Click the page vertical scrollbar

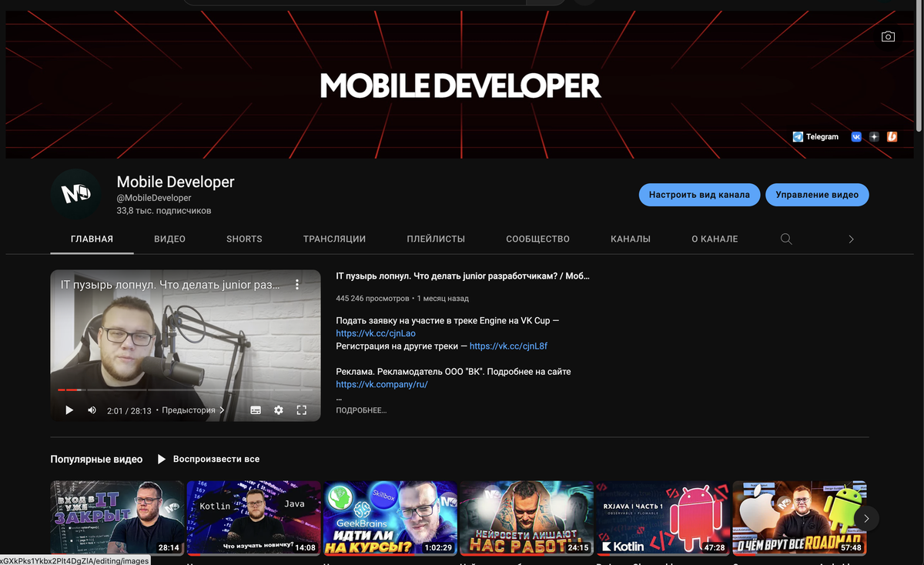click(x=919, y=65)
